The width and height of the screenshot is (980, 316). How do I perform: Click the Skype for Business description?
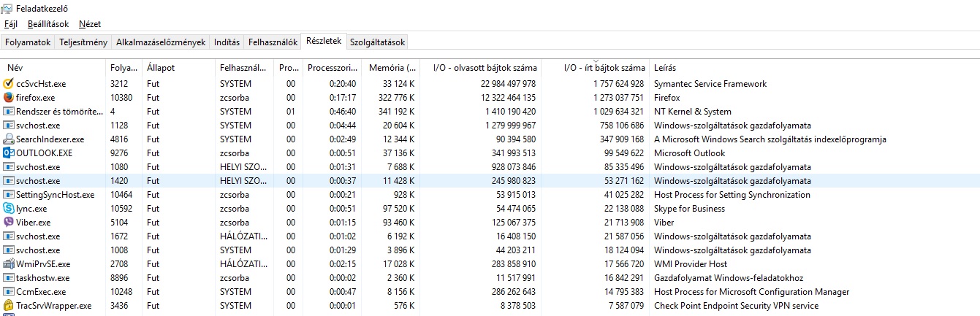pos(689,209)
